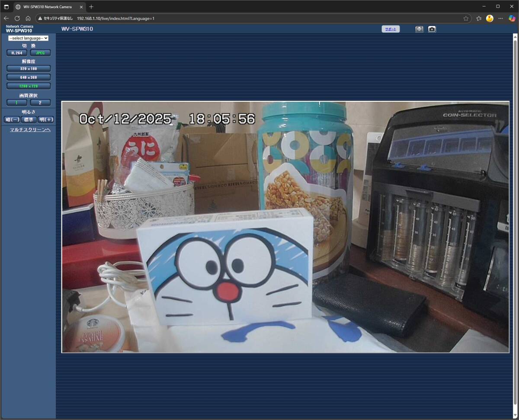This screenshot has width=519, height=420.
Task: Select the JPEG stream format
Action: coord(40,53)
